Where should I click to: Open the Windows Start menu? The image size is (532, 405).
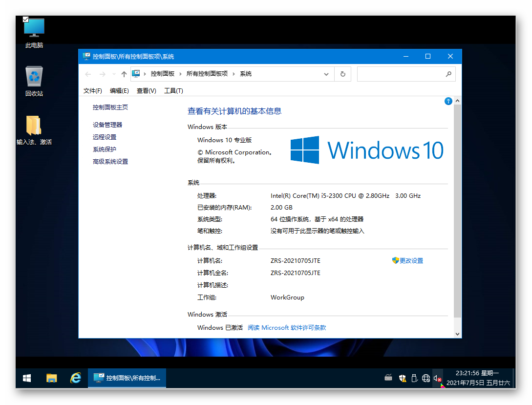[27, 378]
